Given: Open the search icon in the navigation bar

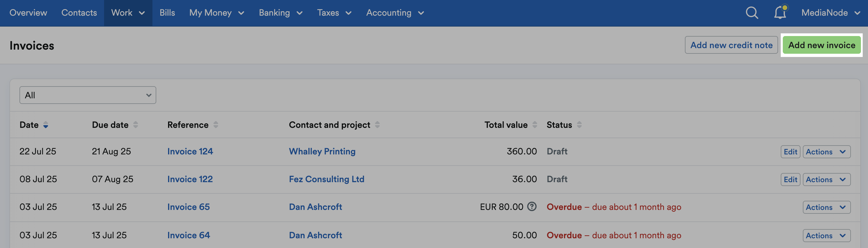Looking at the screenshot, I should pyautogui.click(x=752, y=13).
